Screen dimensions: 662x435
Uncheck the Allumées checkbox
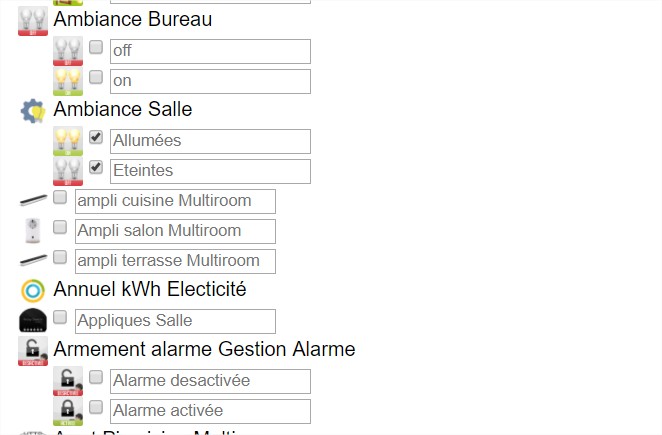click(x=96, y=137)
